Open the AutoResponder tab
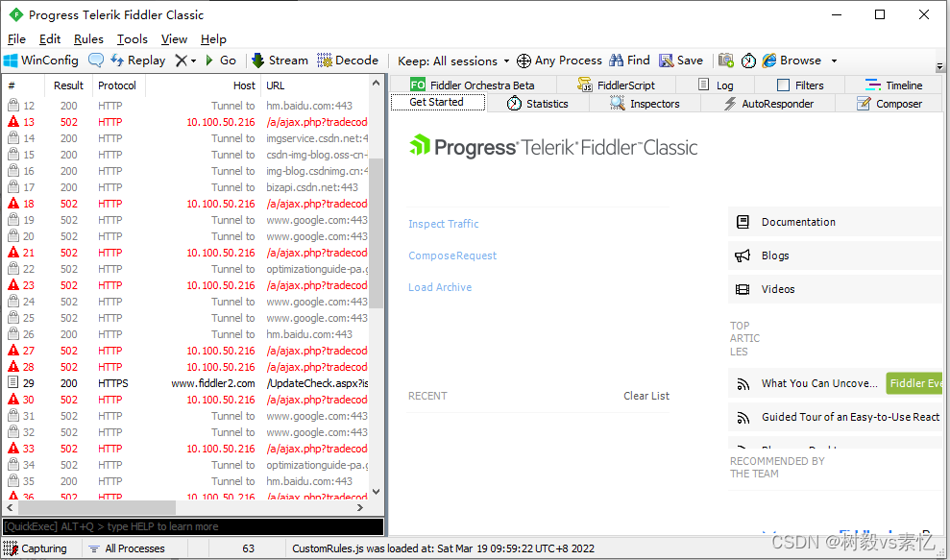 pyautogui.click(x=768, y=104)
